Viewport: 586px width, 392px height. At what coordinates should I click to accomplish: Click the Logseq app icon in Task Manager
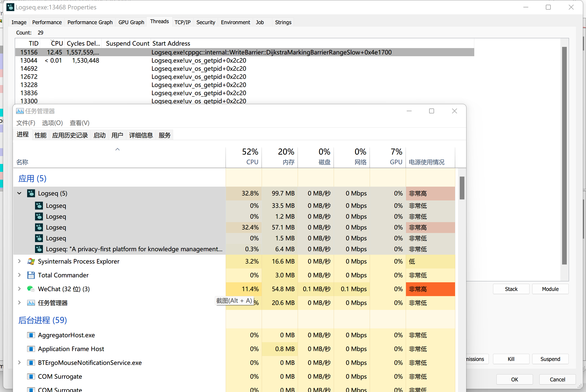pyautogui.click(x=31, y=193)
